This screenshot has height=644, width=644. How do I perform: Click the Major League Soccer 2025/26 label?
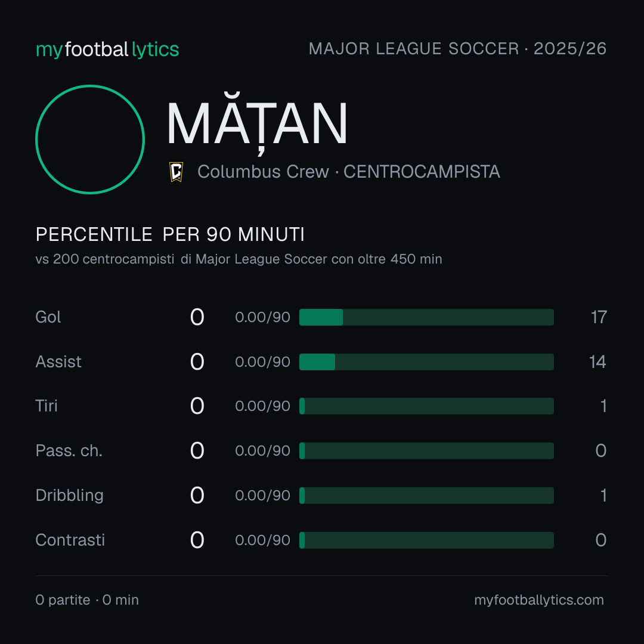coord(457,49)
